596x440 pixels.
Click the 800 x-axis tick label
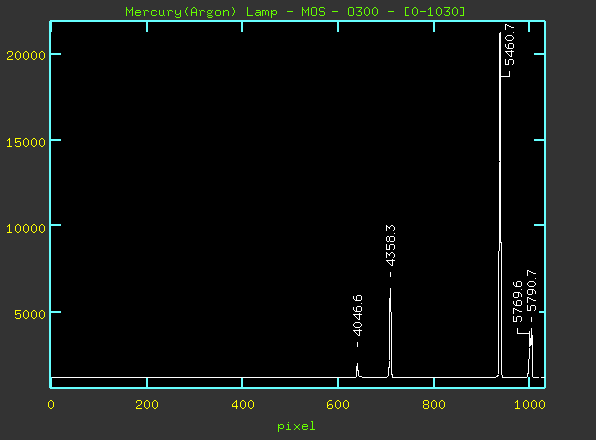click(434, 405)
